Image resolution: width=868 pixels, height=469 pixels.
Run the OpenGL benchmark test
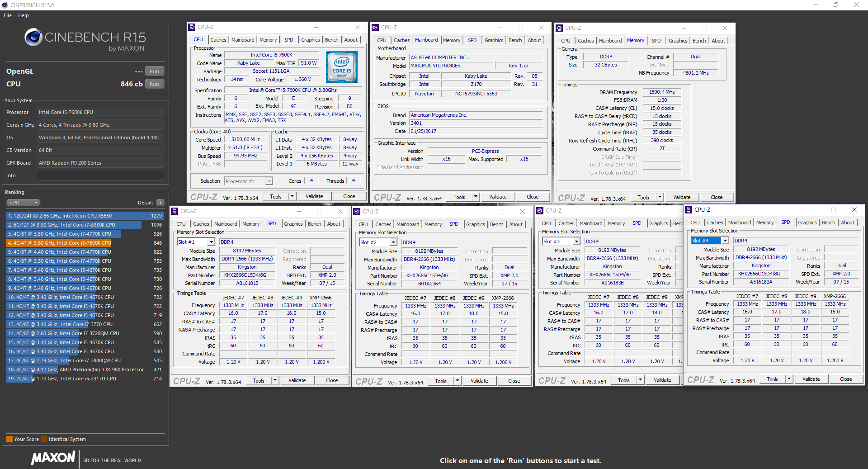click(155, 71)
